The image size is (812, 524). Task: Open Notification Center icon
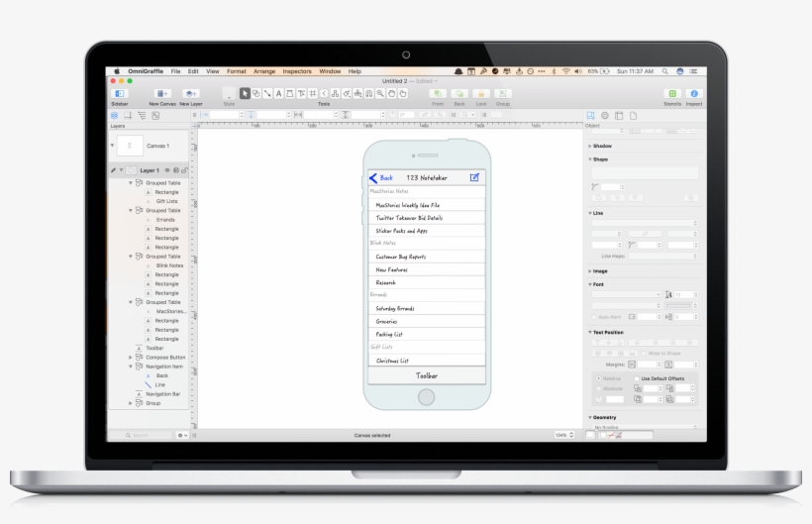[693, 71]
